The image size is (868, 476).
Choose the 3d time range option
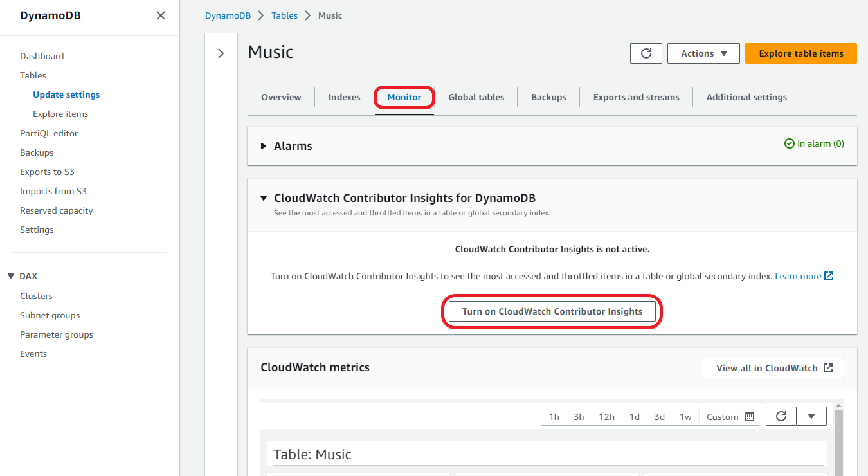click(x=659, y=417)
